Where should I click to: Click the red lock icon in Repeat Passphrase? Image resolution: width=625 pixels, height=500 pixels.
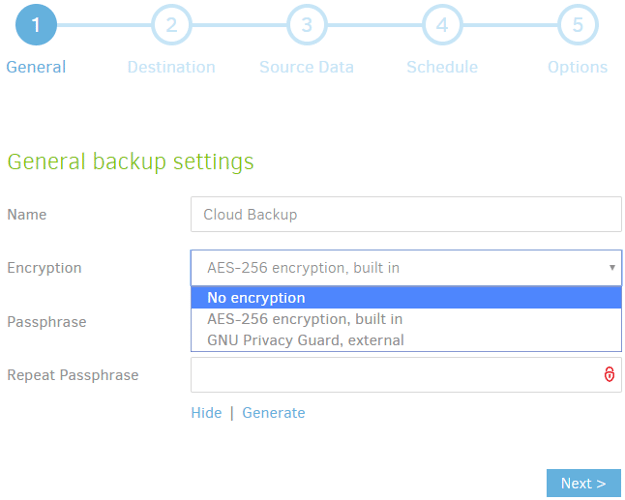(x=609, y=374)
